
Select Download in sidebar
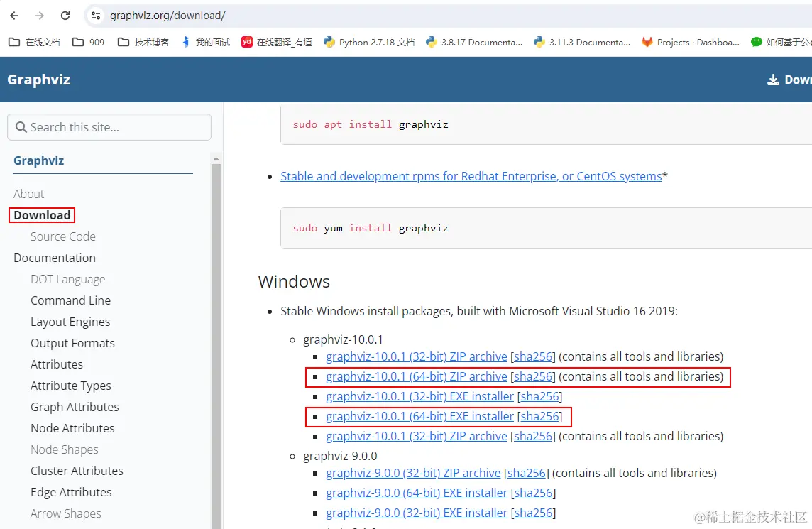42,215
